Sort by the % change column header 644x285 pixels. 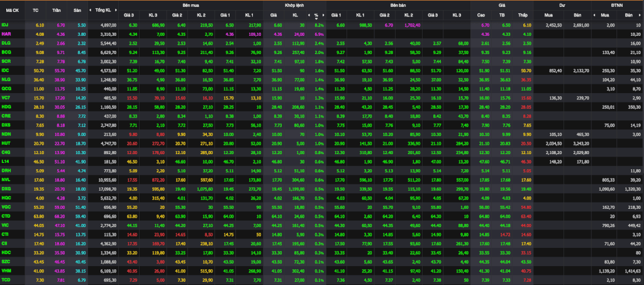pyautogui.click(x=316, y=15)
